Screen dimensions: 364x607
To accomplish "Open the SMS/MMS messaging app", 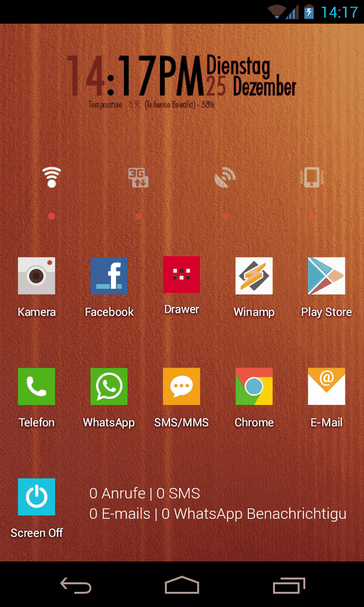I will point(181,386).
